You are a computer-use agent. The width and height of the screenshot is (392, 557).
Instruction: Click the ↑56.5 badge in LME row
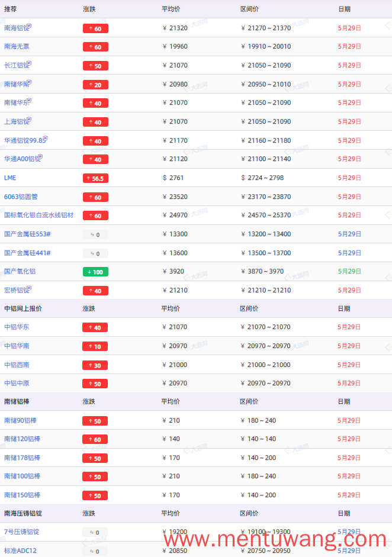pos(95,178)
